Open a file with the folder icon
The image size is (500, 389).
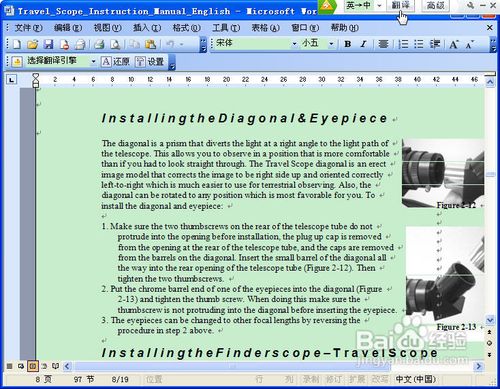pyautogui.click(x=32, y=44)
